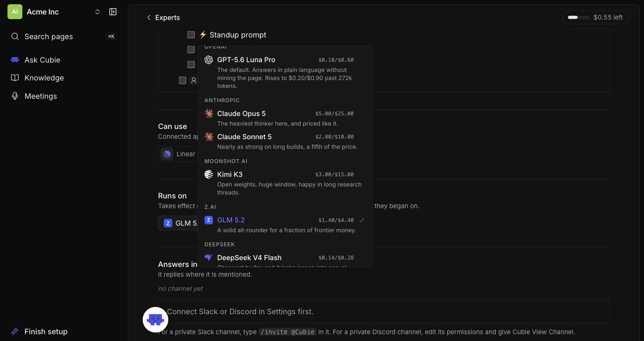
Task: Click the $0.55 left balance
Action: [608, 17]
